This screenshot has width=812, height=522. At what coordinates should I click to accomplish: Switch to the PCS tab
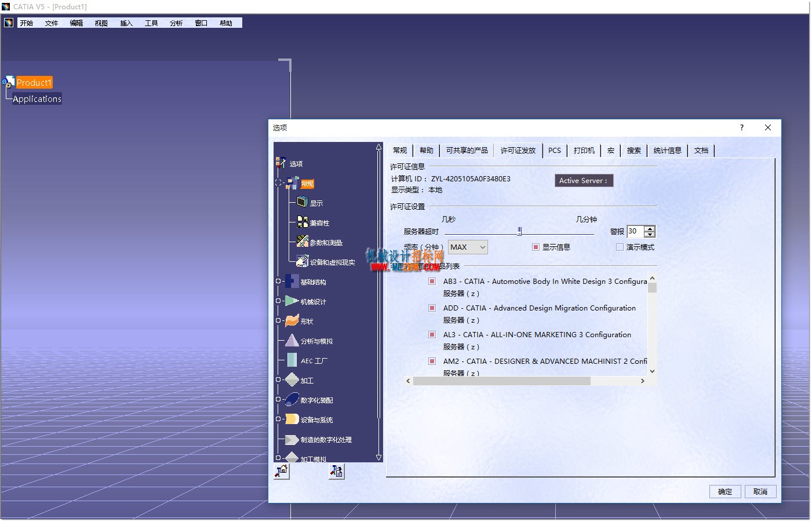coord(555,150)
